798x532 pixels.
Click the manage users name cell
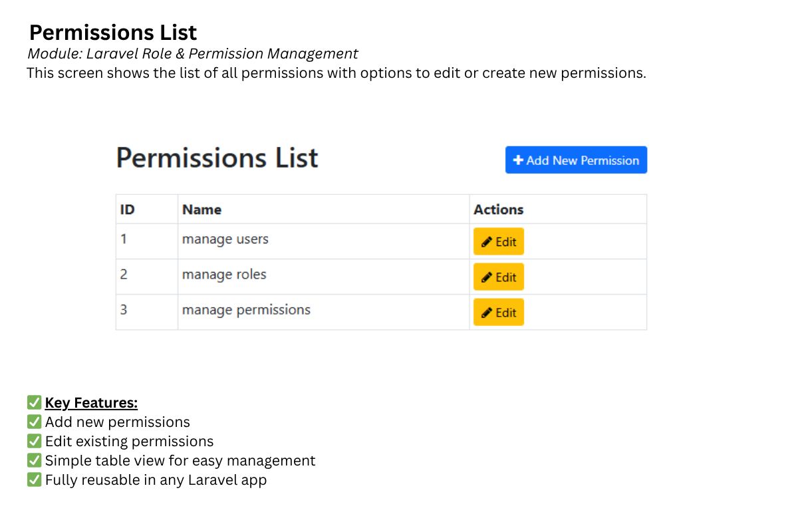coord(225,239)
